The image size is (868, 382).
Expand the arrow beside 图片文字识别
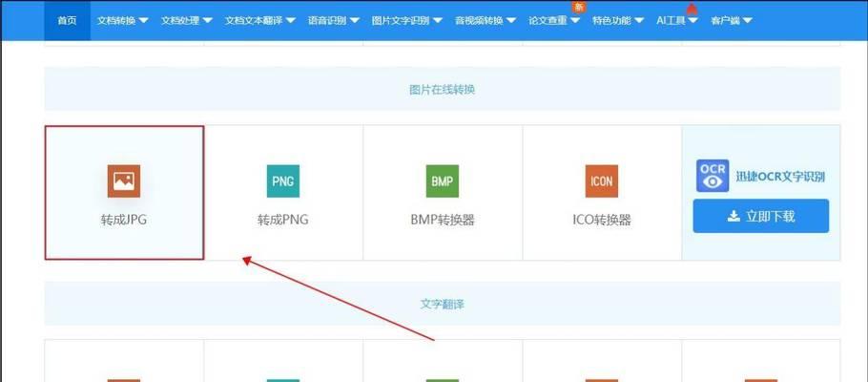pos(437,21)
